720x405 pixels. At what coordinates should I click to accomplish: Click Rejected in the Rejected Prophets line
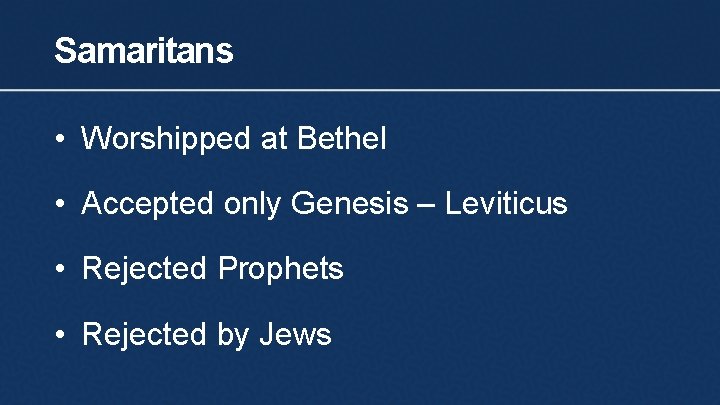click(144, 269)
